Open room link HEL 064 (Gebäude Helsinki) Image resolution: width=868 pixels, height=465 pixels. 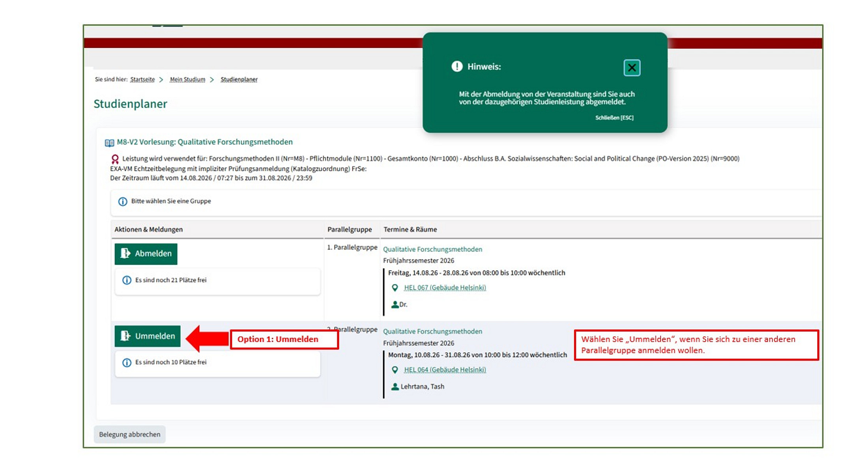(x=445, y=370)
